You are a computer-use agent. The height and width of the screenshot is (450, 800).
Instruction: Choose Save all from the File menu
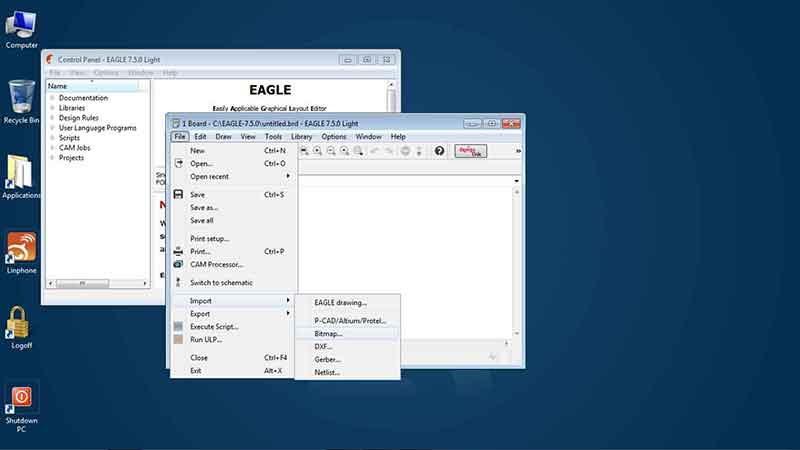pyautogui.click(x=234, y=220)
